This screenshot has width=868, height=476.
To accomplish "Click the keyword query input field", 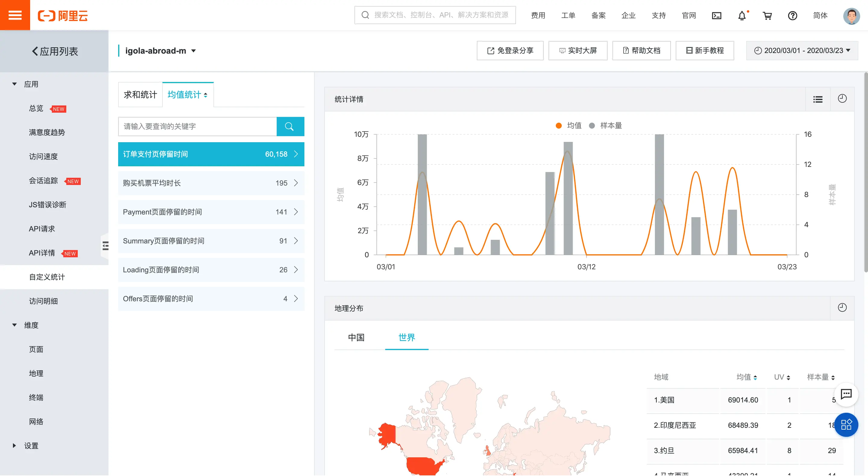I will (x=197, y=126).
